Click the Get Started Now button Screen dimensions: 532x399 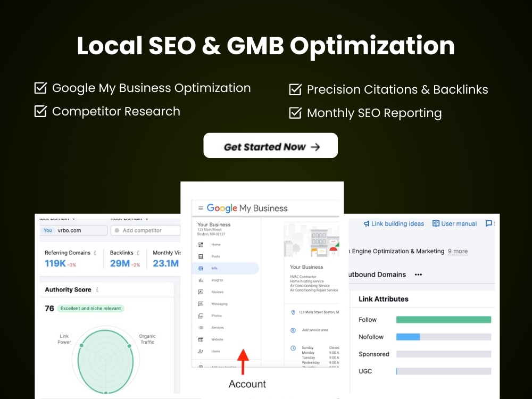point(270,146)
